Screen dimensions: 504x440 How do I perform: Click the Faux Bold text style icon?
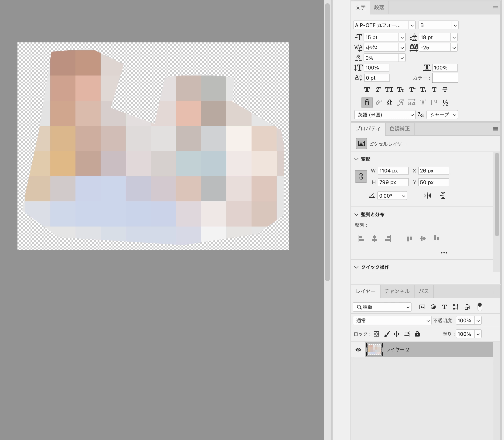click(367, 90)
